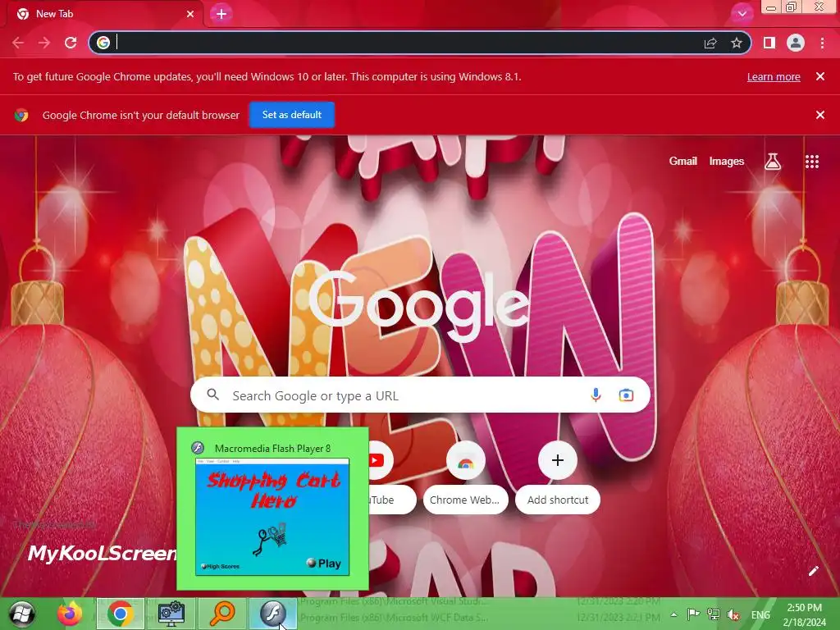Open the Images link

click(727, 162)
